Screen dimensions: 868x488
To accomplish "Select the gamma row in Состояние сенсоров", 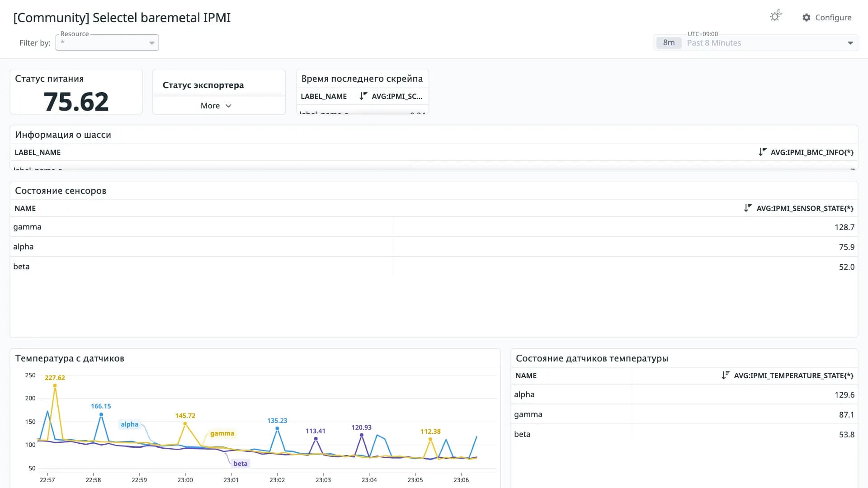I will click(x=434, y=227).
